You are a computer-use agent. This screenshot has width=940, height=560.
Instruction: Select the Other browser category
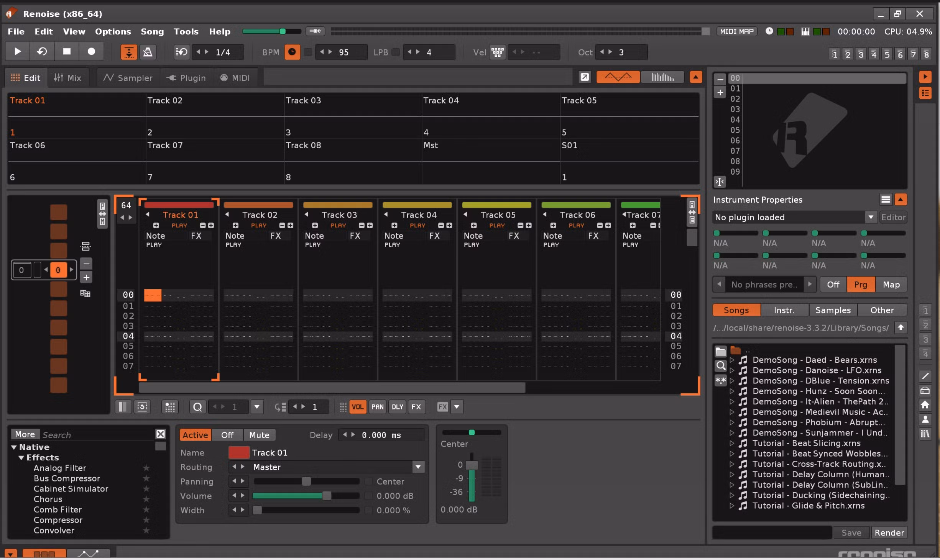[882, 310]
